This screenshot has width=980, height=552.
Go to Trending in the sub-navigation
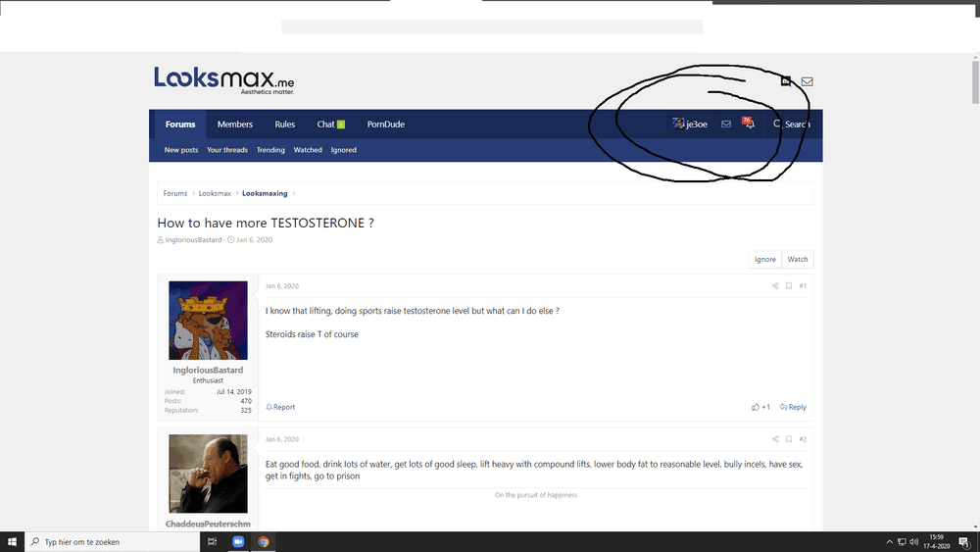pyautogui.click(x=270, y=150)
